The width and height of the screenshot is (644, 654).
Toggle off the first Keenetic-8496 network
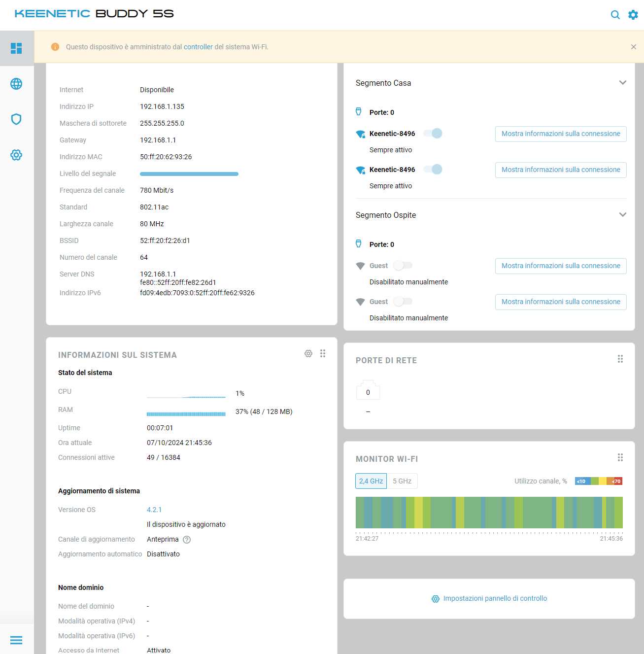(x=433, y=134)
